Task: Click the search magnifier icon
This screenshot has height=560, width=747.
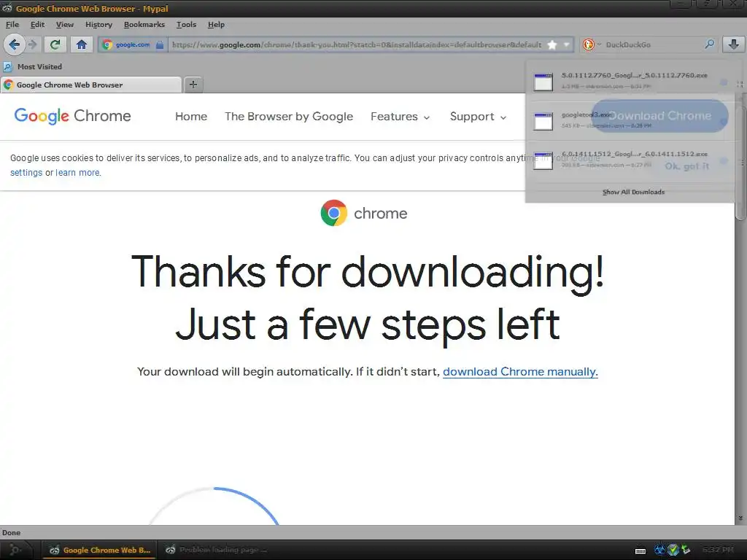Action: (709, 44)
